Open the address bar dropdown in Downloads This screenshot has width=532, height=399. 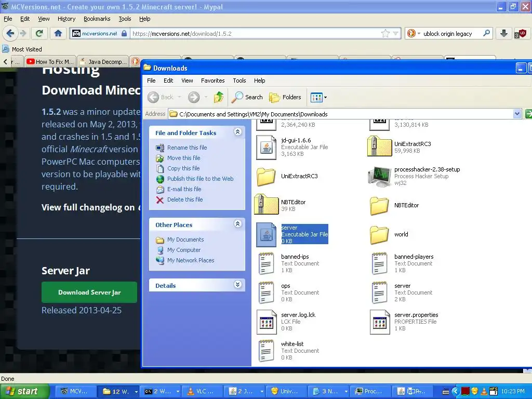pyautogui.click(x=517, y=114)
